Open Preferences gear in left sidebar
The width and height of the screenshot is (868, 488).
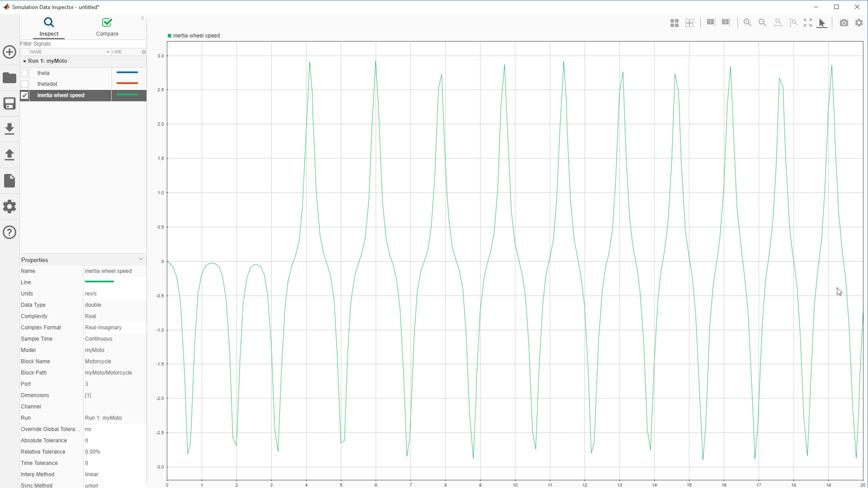[x=9, y=206]
